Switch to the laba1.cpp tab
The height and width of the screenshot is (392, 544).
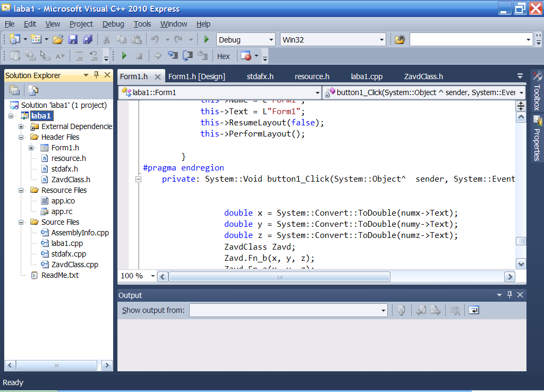click(367, 76)
